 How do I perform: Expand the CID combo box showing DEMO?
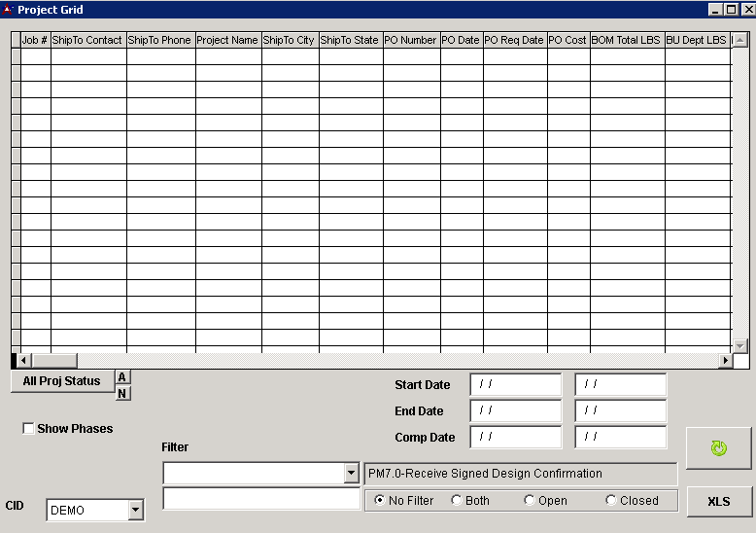coord(136,510)
